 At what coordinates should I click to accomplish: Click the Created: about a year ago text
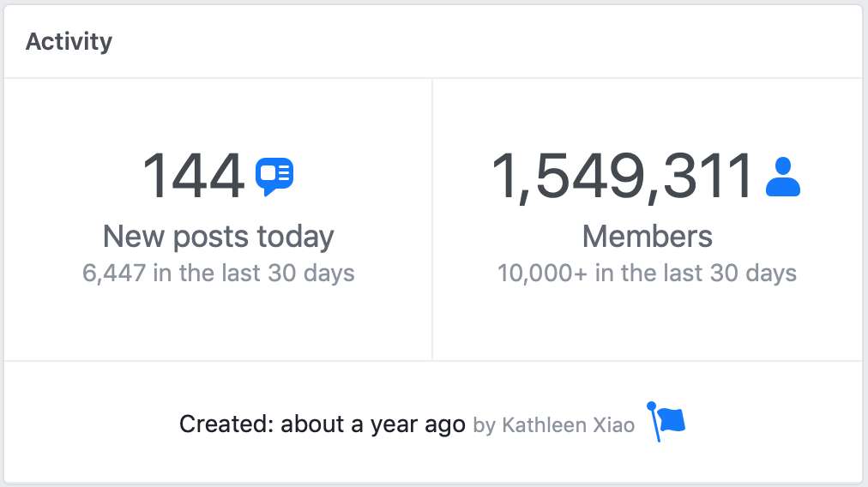coord(322,425)
